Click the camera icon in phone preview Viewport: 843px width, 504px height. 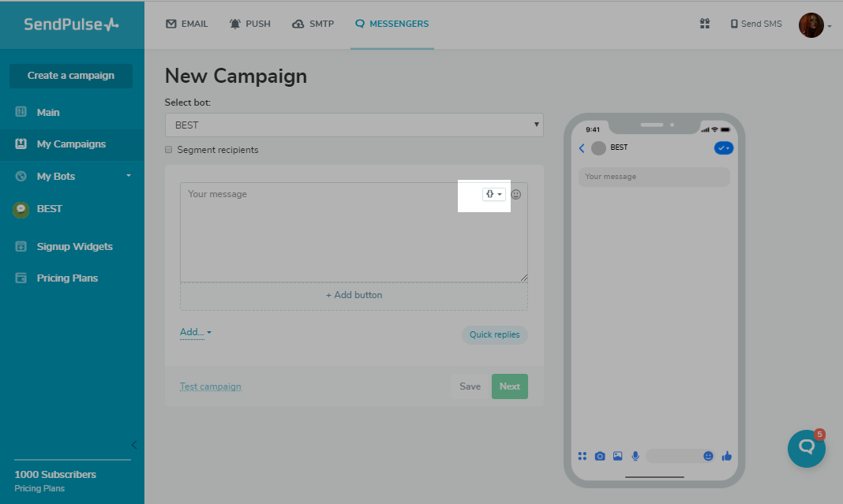pyautogui.click(x=600, y=456)
